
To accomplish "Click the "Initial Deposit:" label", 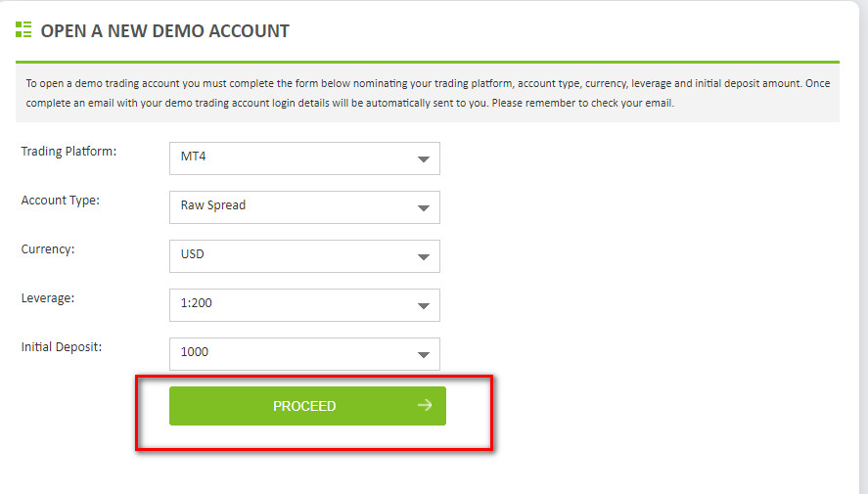I will coord(62,347).
